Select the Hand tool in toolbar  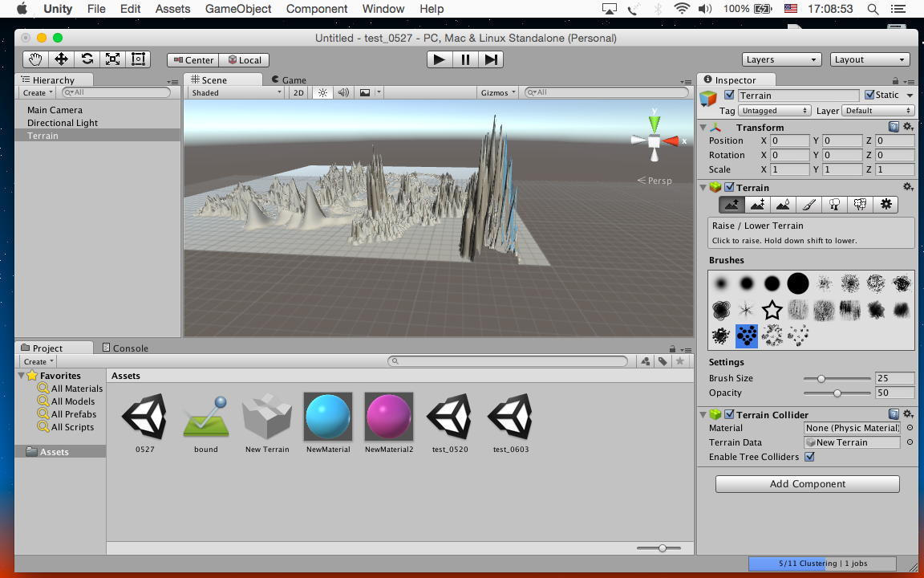click(35, 59)
